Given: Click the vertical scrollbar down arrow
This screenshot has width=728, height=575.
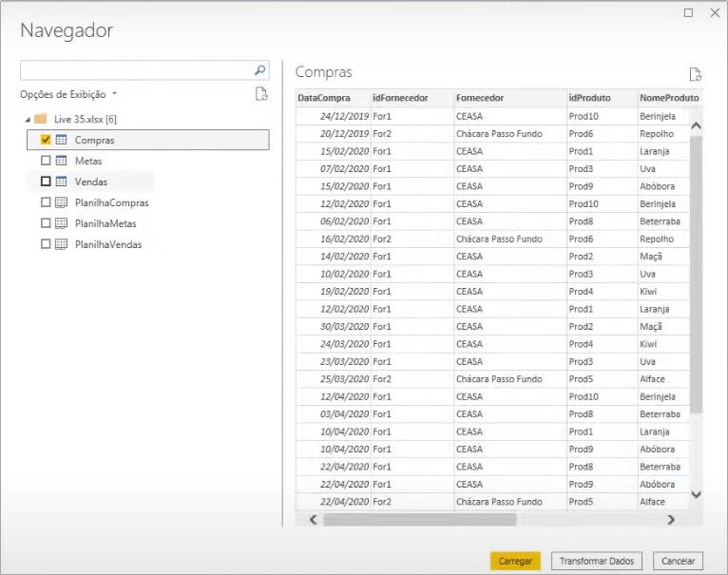Looking at the screenshot, I should (x=696, y=494).
